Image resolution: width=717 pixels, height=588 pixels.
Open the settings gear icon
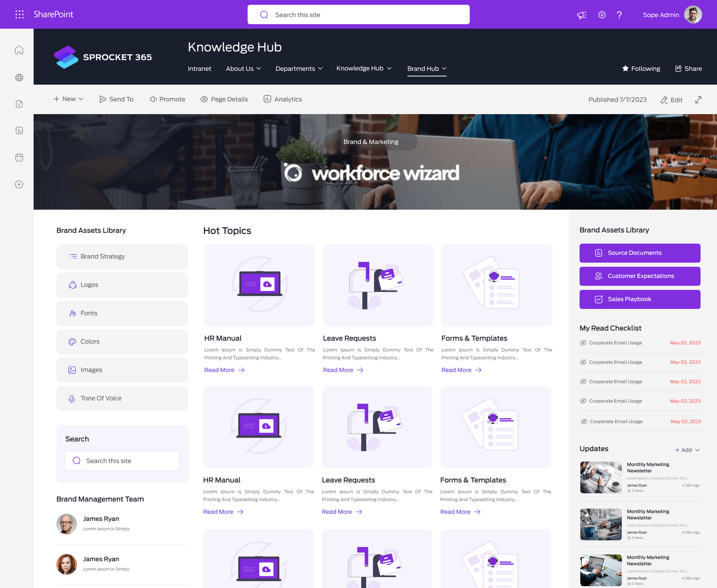[x=602, y=15]
